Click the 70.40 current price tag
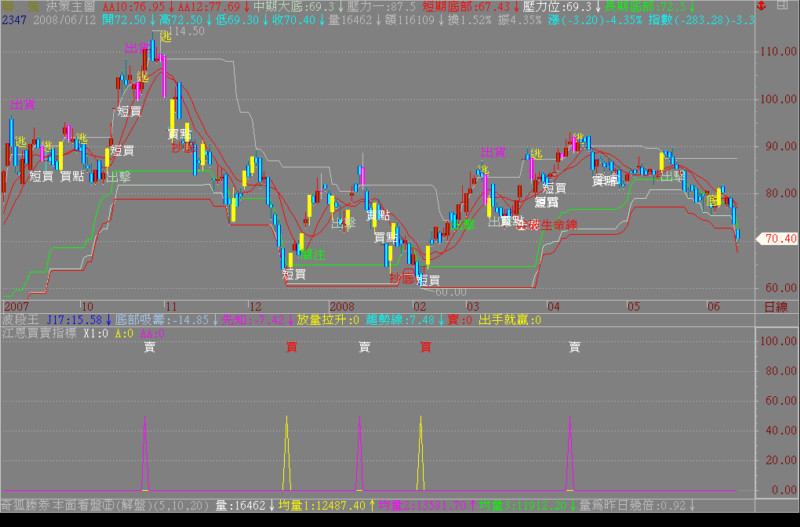Viewport: 800px width, 527px height. pos(777,239)
